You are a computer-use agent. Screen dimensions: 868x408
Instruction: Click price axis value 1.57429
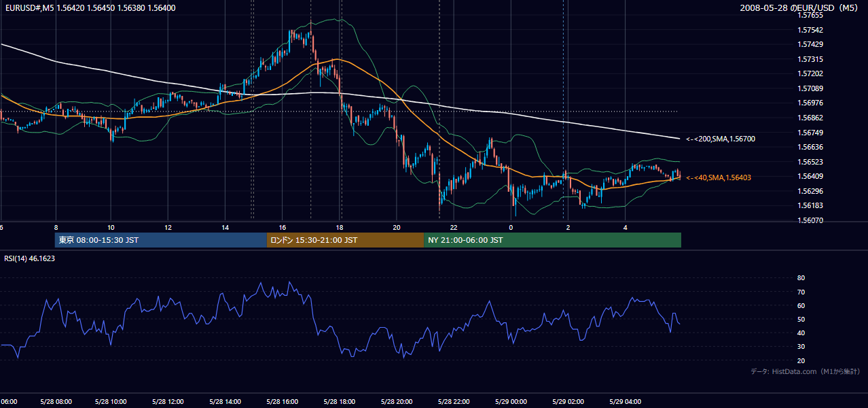tap(810, 44)
